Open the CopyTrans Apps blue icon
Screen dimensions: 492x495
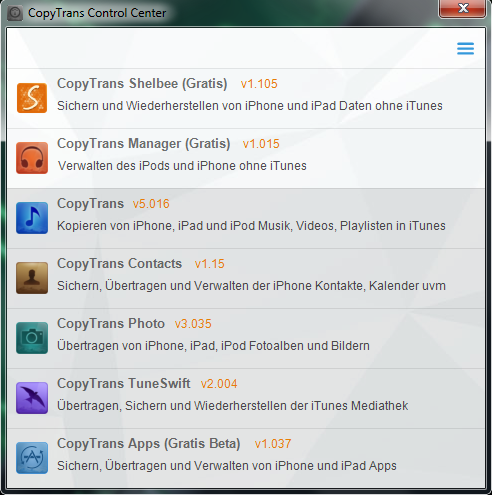click(32, 458)
